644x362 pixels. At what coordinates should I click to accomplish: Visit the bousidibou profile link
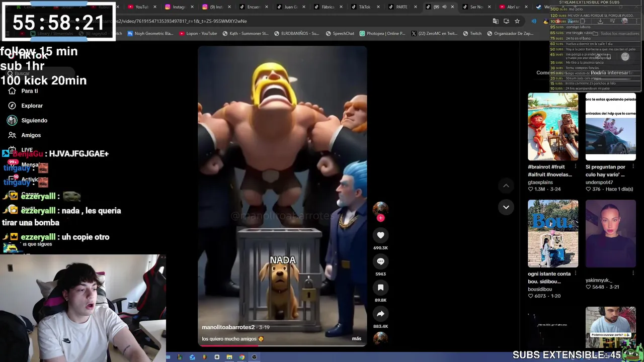[540, 289]
